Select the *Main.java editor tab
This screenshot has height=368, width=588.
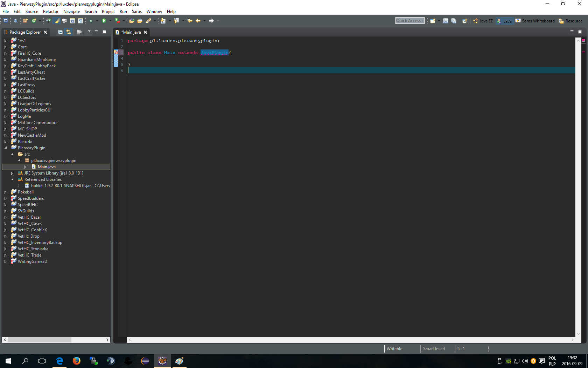131,32
